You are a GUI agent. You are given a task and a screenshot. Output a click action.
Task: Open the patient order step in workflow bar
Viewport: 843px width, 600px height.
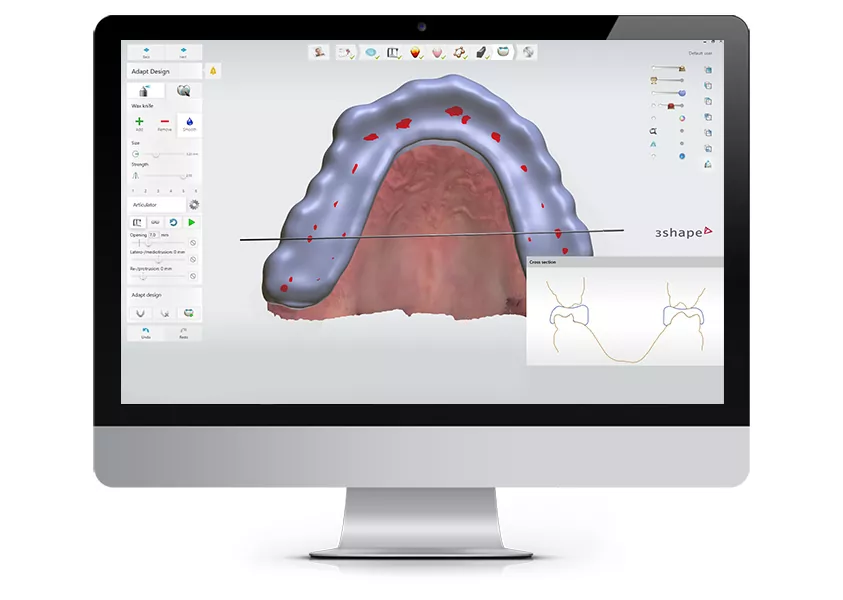320,52
